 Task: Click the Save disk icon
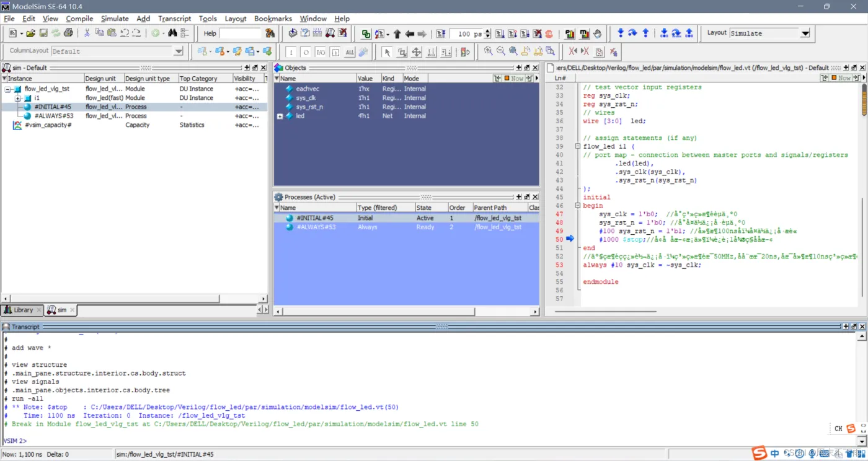coord(43,33)
